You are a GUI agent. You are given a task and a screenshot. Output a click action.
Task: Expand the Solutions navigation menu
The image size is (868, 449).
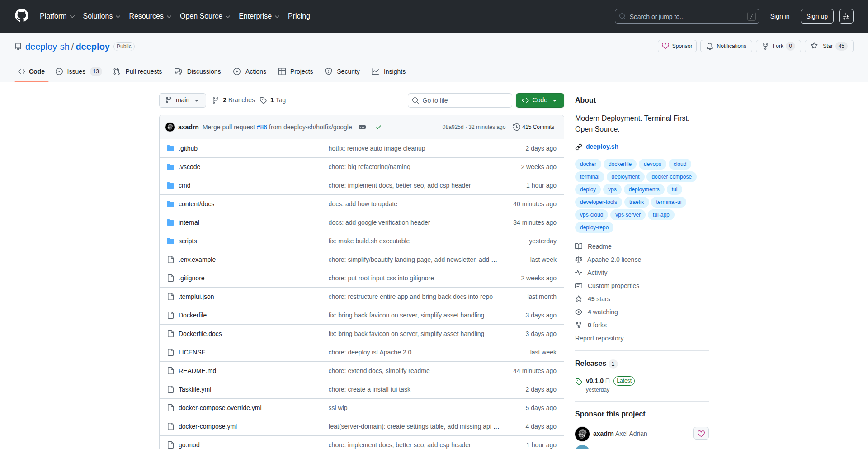101,16
